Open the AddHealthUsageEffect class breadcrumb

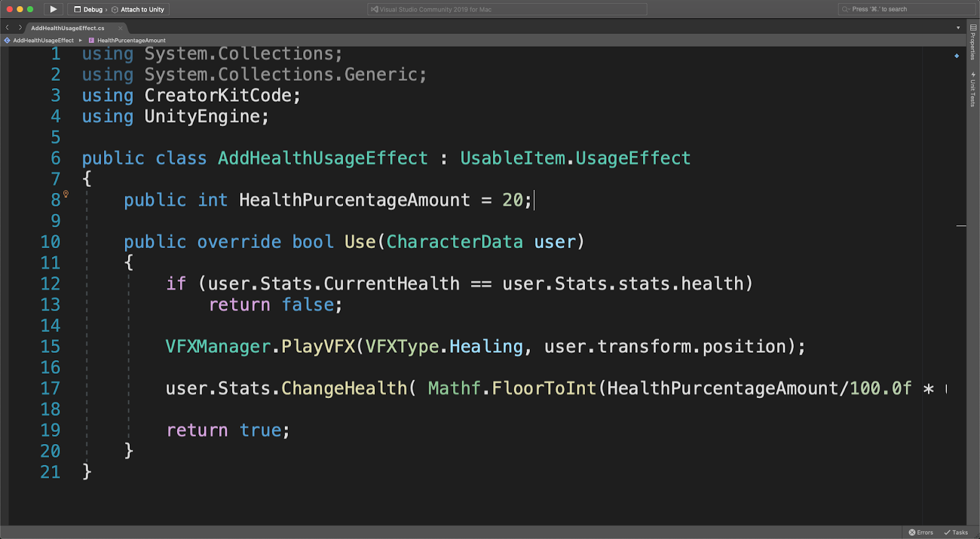pyautogui.click(x=43, y=40)
